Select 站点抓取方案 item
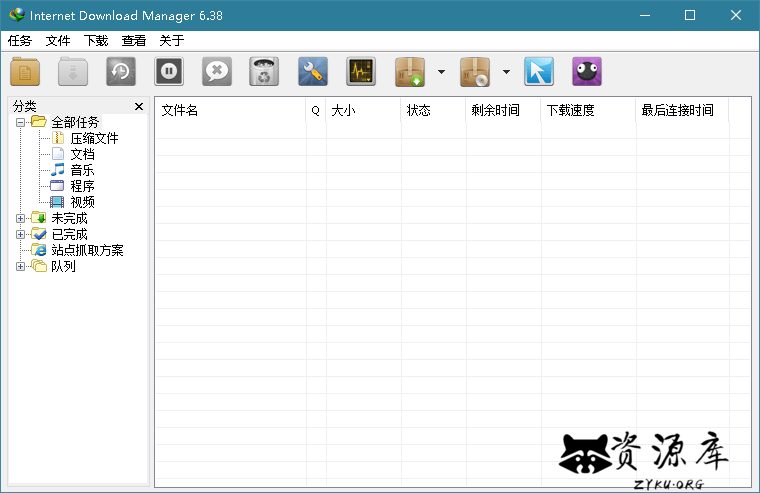 [x=87, y=250]
